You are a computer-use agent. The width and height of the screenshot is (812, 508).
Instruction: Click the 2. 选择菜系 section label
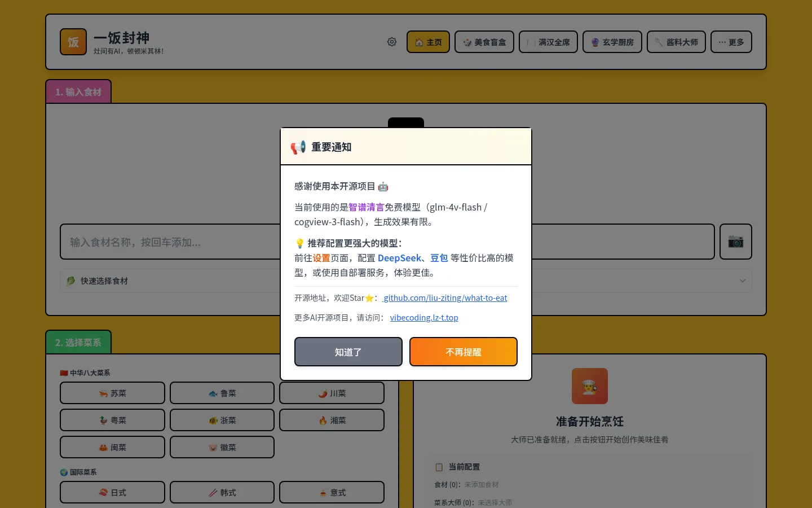(x=78, y=342)
